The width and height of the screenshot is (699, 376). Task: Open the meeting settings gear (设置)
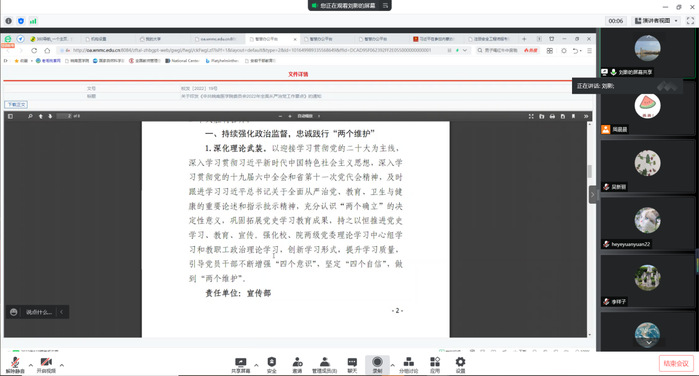(x=460, y=365)
